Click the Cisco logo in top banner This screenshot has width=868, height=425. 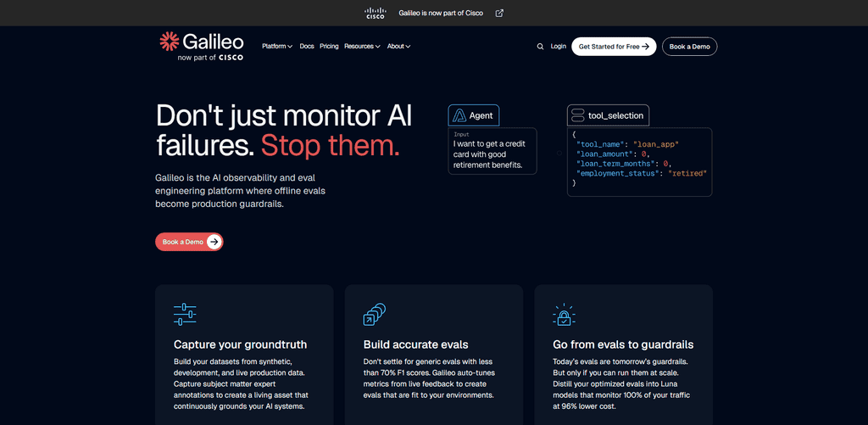point(376,14)
